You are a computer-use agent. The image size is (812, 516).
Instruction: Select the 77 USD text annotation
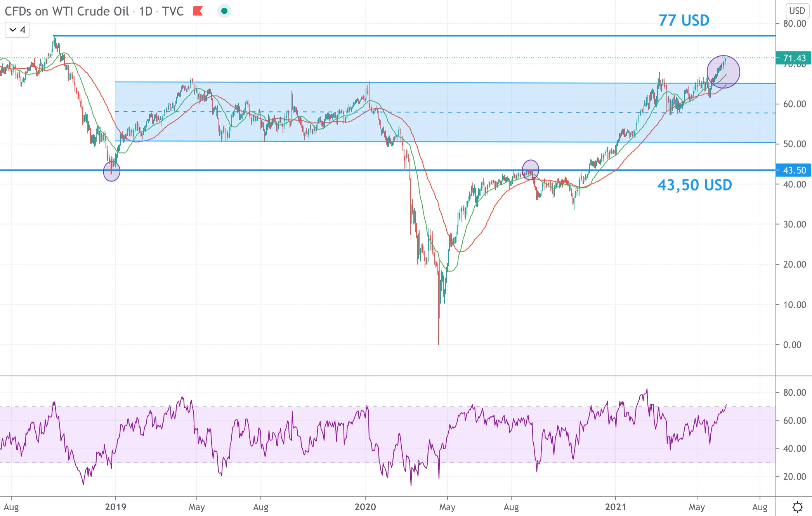684,20
